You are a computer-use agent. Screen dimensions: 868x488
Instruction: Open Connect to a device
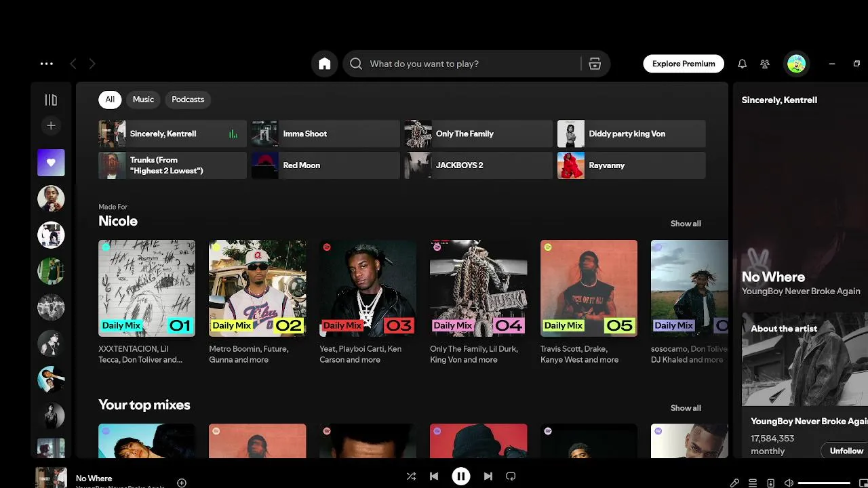pyautogui.click(x=770, y=483)
